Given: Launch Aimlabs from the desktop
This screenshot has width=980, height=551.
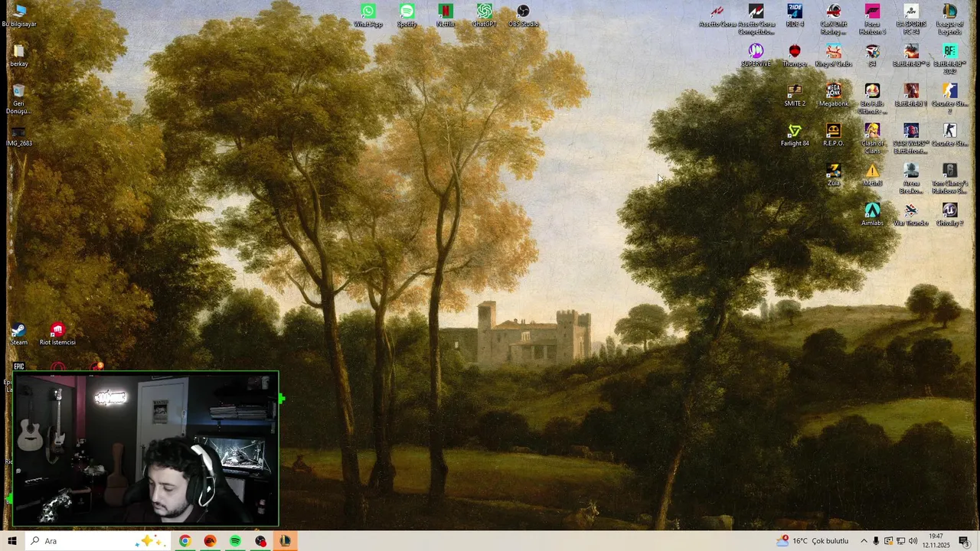Looking at the screenshot, I should click(872, 214).
